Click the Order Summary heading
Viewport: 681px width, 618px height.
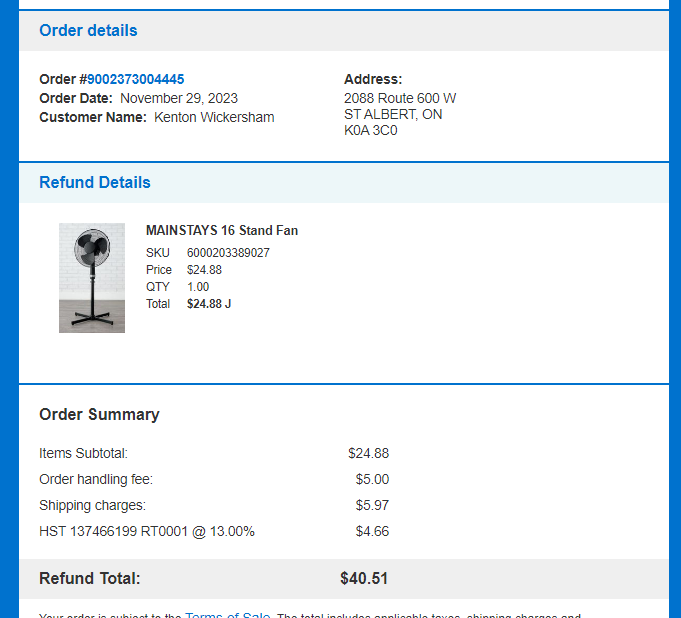tap(99, 414)
